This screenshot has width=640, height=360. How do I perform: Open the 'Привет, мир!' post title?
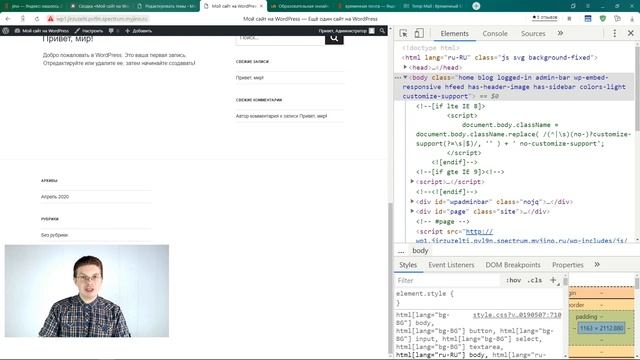(68, 39)
